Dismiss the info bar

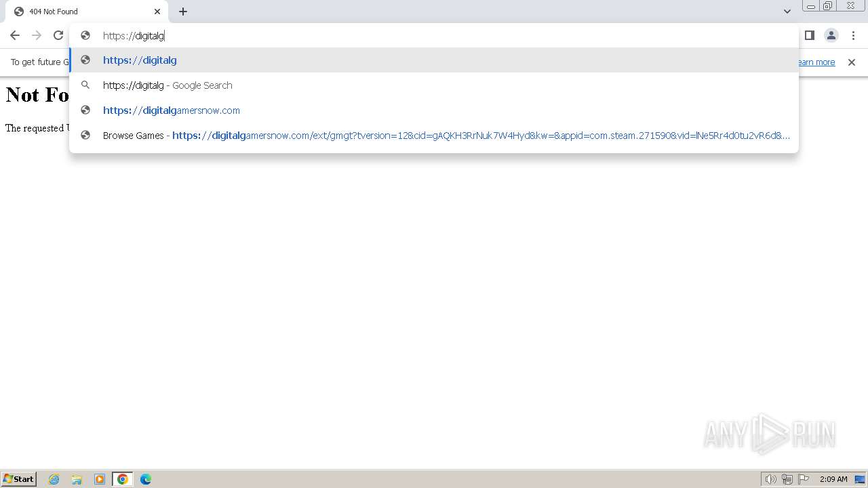pos(852,62)
